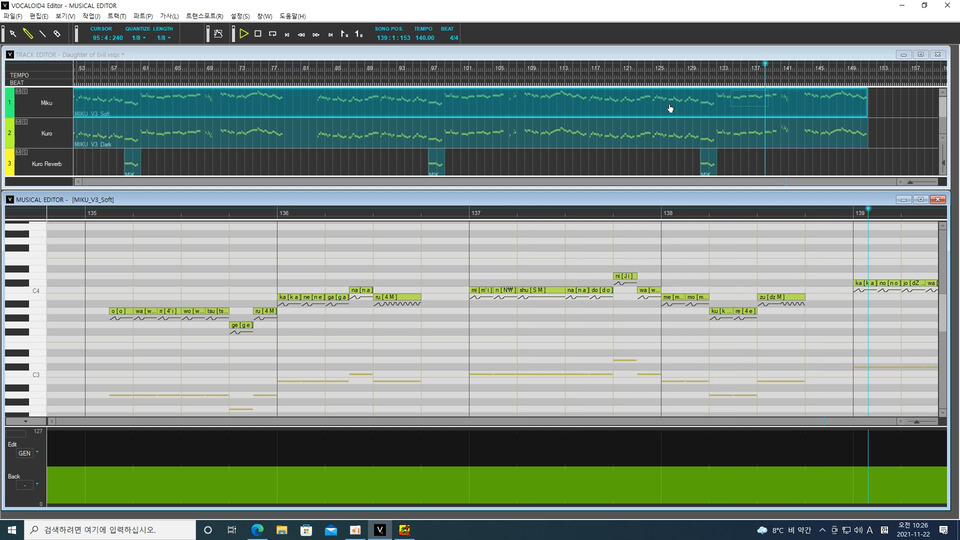Open File Explorer from taskbar

point(282,530)
